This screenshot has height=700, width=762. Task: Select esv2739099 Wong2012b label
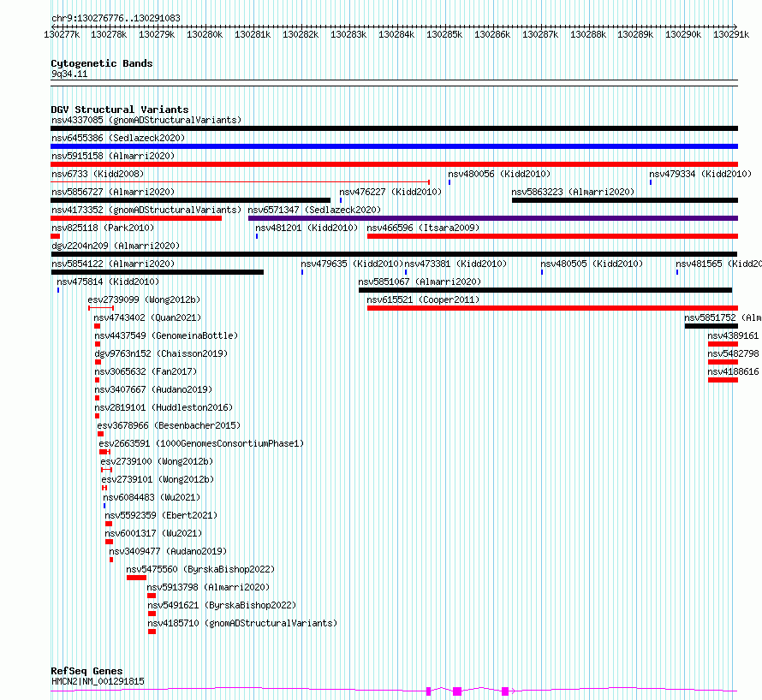click(x=144, y=300)
